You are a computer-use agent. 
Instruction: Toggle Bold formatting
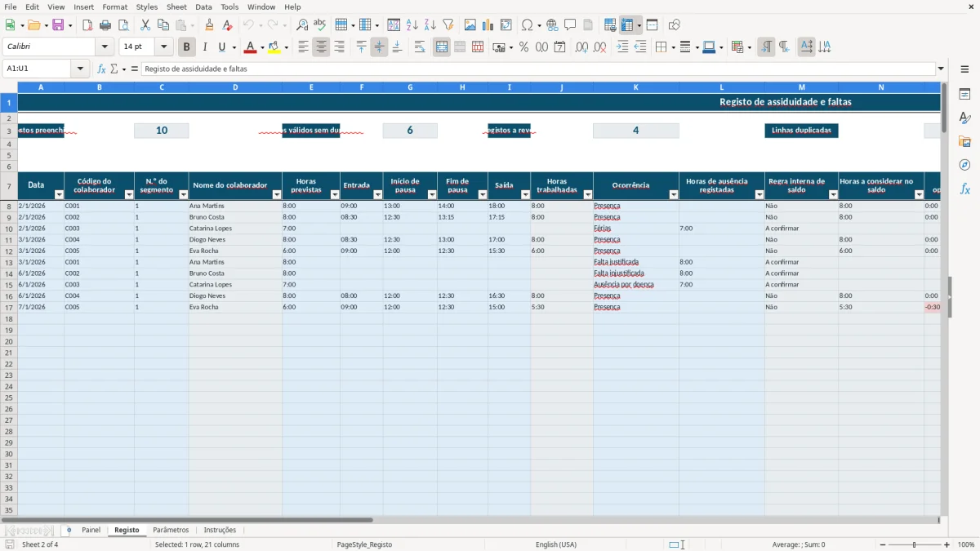187,47
